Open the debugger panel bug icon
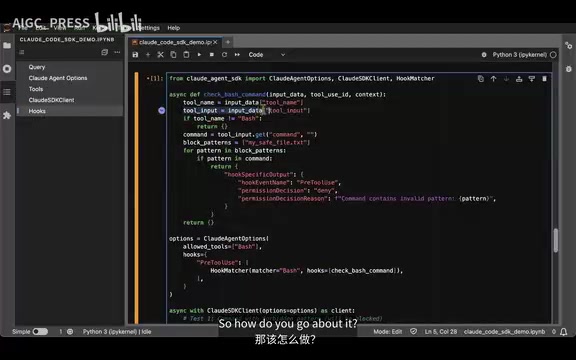This screenshot has height=360, width=576. [x=569, y=69]
